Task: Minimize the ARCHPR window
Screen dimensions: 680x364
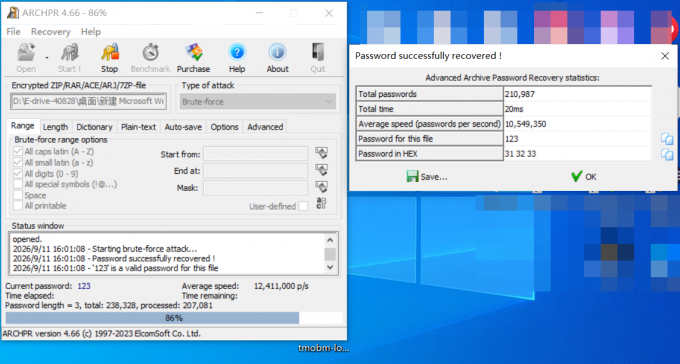Action: click(259, 13)
